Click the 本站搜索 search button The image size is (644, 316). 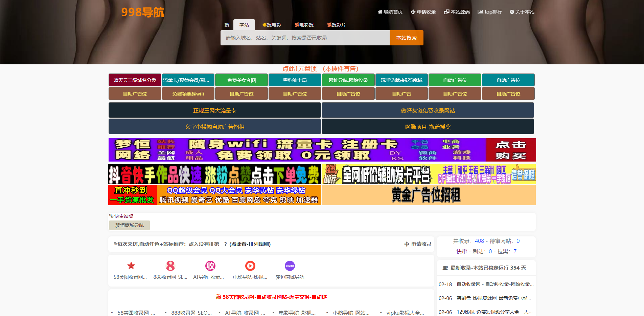point(406,38)
